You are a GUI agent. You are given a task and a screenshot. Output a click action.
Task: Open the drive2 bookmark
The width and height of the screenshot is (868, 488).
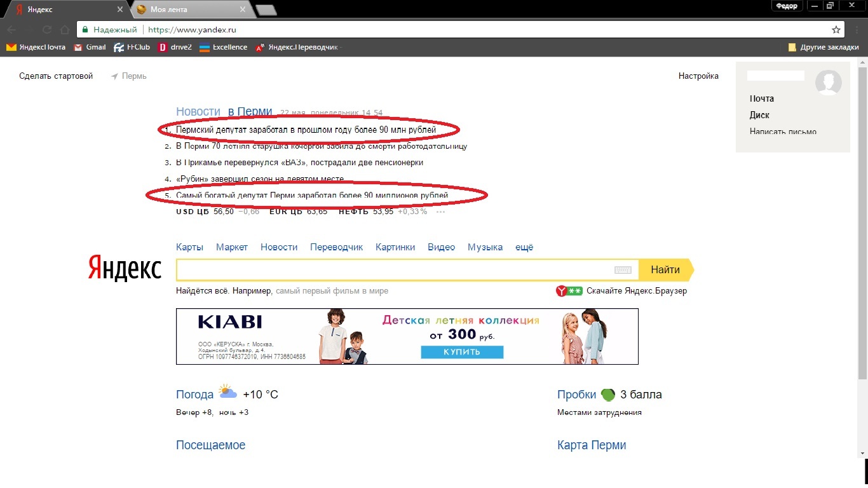click(x=175, y=47)
